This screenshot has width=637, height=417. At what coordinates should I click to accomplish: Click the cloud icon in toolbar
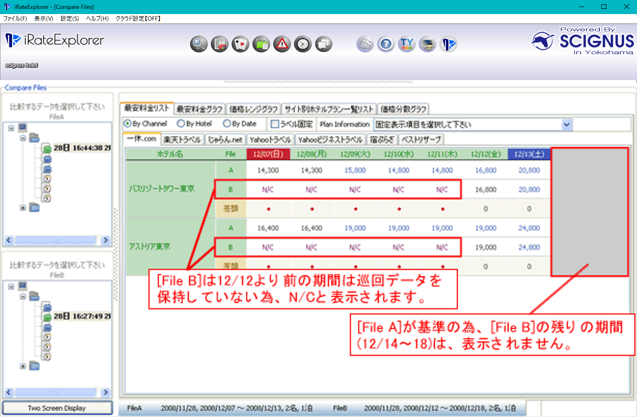click(x=366, y=44)
